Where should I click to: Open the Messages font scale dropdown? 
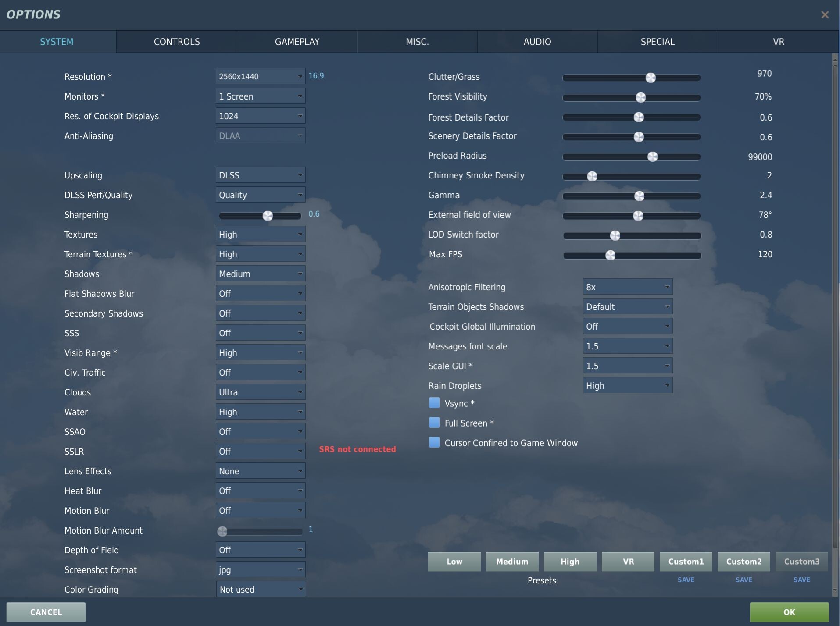(627, 346)
